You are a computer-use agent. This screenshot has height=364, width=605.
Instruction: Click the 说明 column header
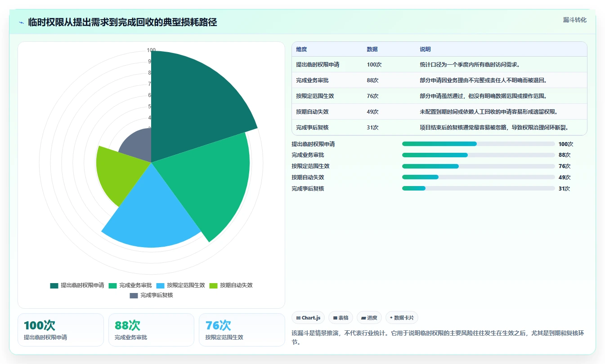[425, 49]
